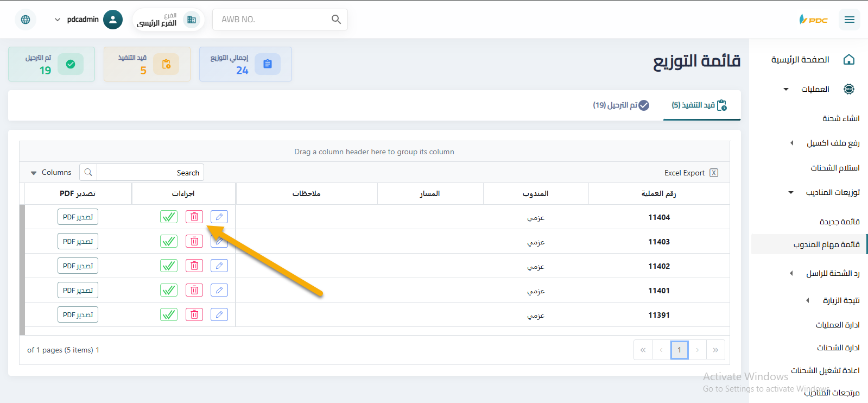Viewport: 868px width, 403px height.
Task: Go to page 1 in pagination
Action: (x=679, y=350)
